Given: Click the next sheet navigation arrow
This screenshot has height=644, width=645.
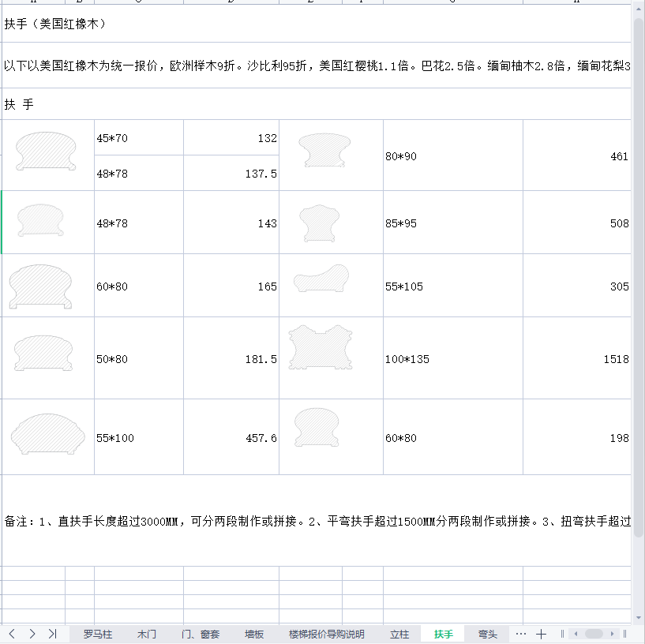Looking at the screenshot, I should point(32,634).
